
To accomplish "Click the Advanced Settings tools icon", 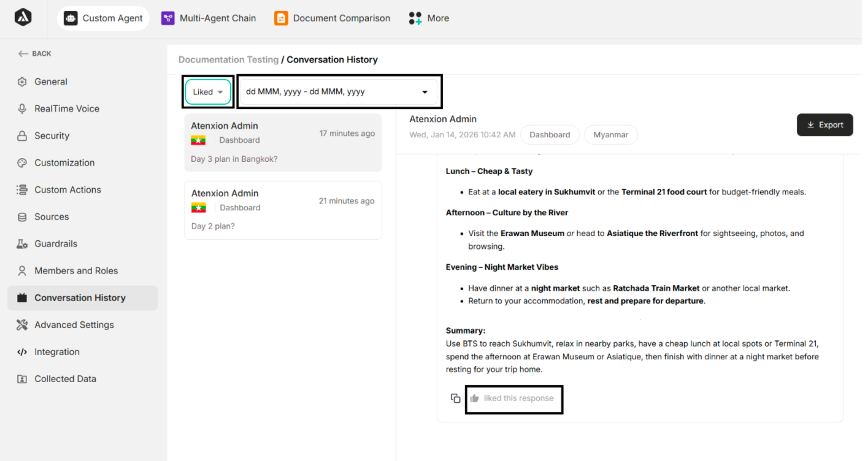I will 22,325.
